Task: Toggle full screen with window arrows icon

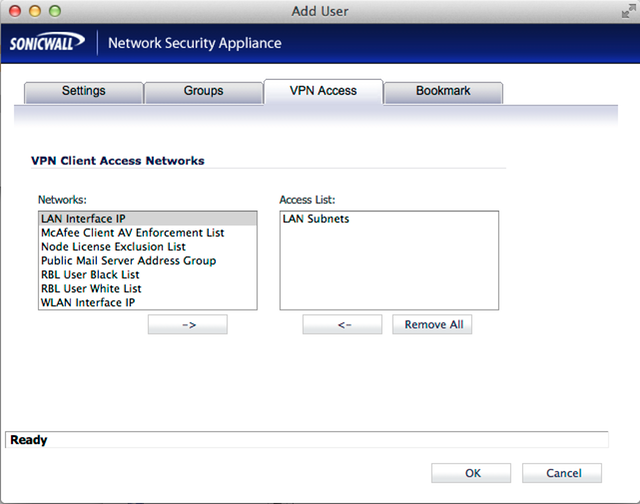Action: [629, 11]
